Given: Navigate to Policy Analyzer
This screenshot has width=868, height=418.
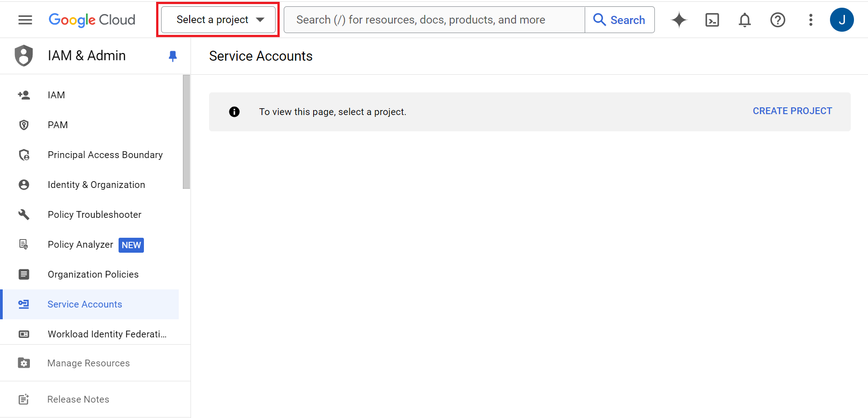Looking at the screenshot, I should (x=81, y=245).
